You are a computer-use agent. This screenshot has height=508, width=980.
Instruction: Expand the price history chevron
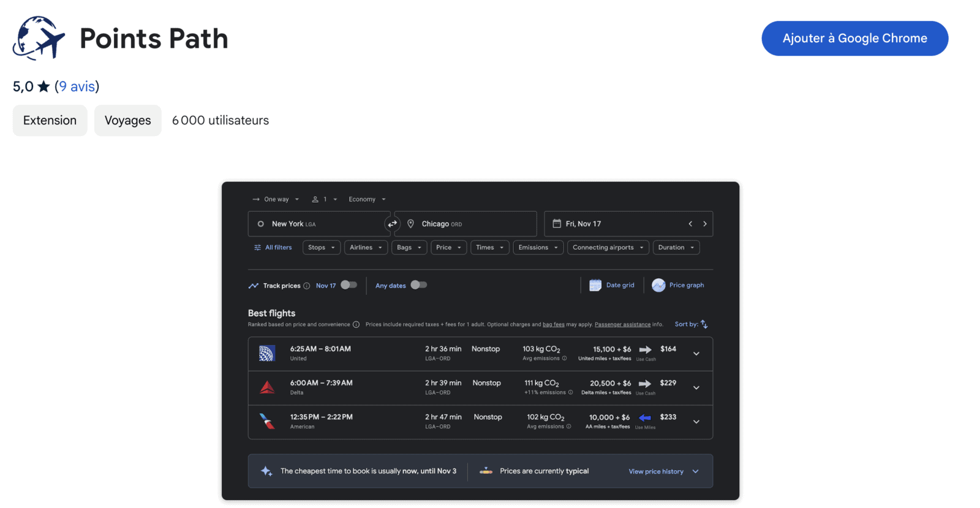pyautogui.click(x=696, y=472)
